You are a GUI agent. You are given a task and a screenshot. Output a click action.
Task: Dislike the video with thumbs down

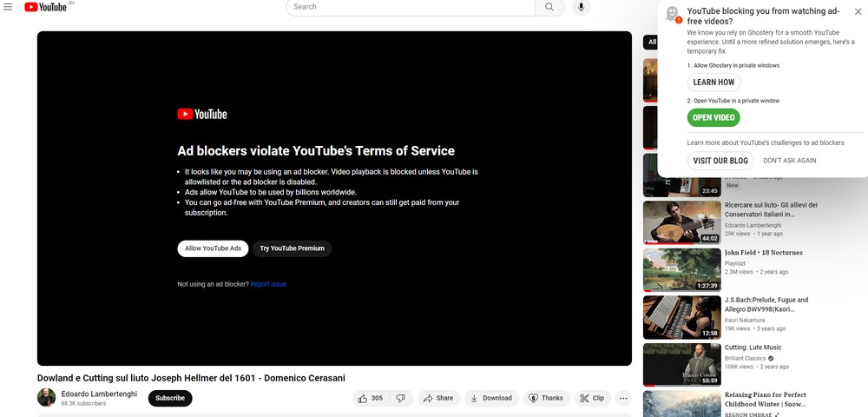[401, 398]
